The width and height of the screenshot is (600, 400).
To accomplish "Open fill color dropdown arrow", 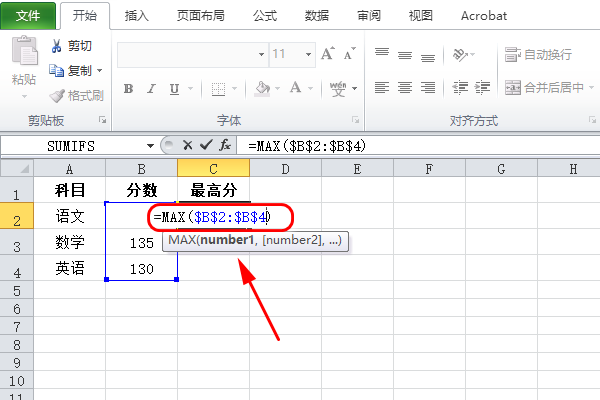I will [x=277, y=89].
